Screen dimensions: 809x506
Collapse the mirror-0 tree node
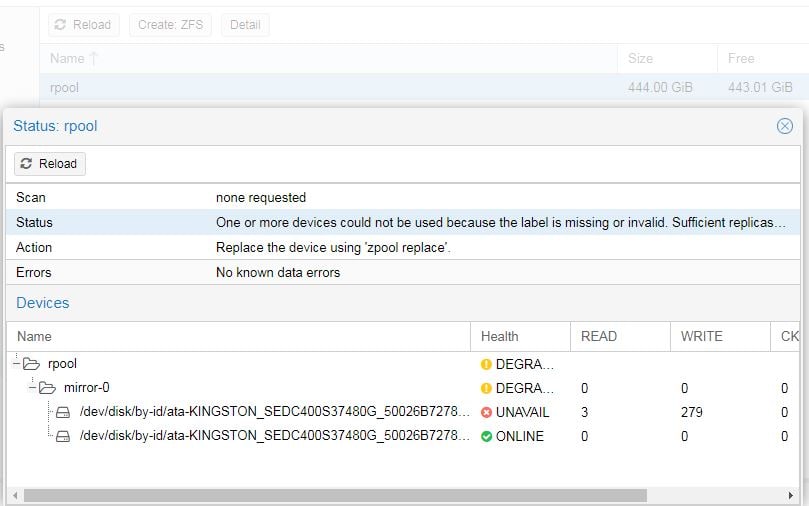33,387
